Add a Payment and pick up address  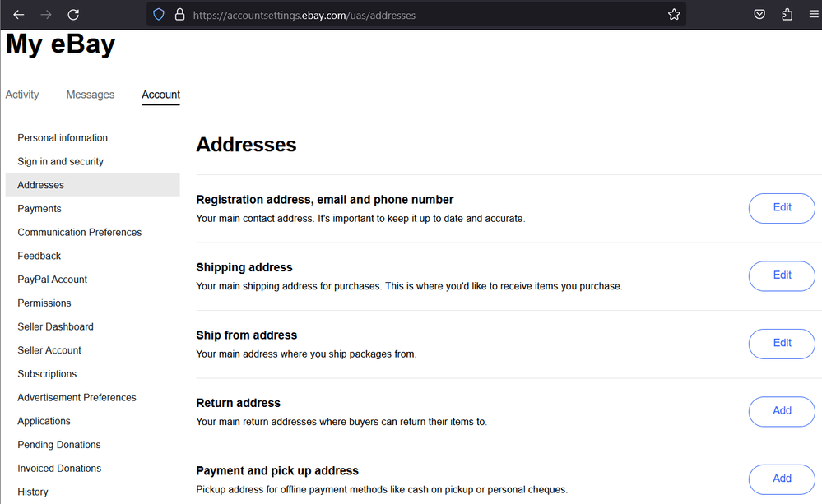tap(782, 479)
